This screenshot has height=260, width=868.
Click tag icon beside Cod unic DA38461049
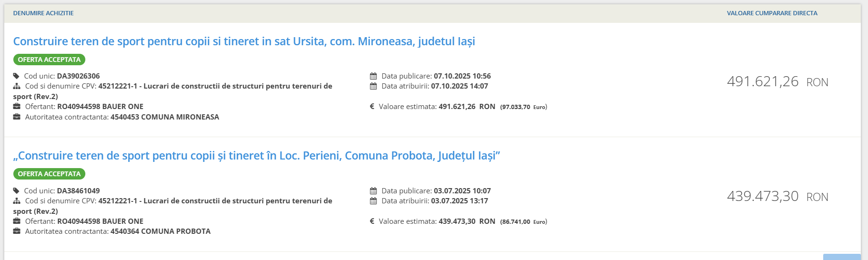16,191
